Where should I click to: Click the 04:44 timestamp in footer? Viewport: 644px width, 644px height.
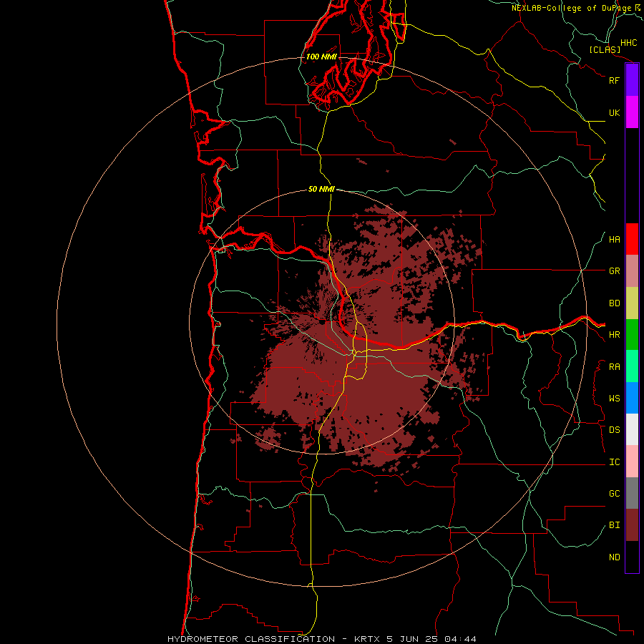(x=459, y=639)
